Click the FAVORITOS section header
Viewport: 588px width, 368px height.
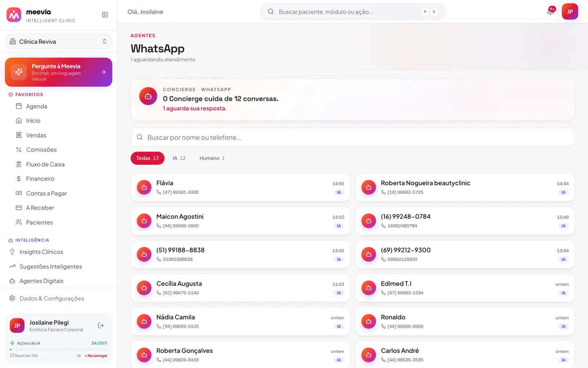point(29,95)
